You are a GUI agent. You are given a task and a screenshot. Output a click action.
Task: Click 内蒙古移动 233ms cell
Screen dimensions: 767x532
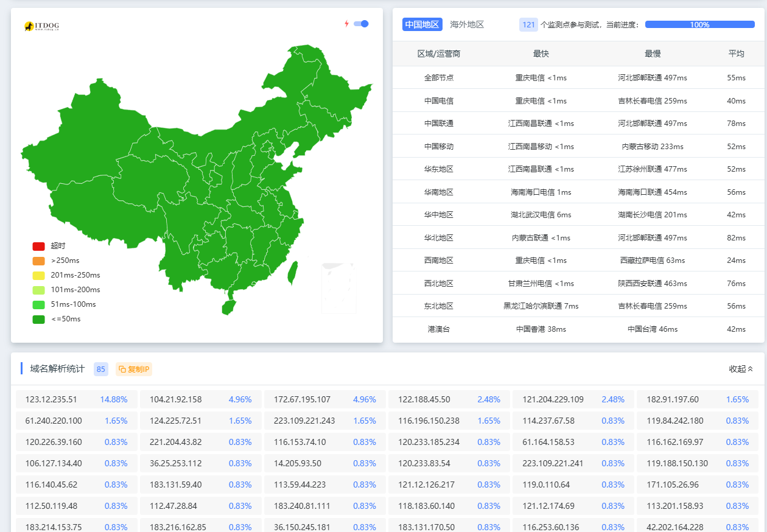653,146
